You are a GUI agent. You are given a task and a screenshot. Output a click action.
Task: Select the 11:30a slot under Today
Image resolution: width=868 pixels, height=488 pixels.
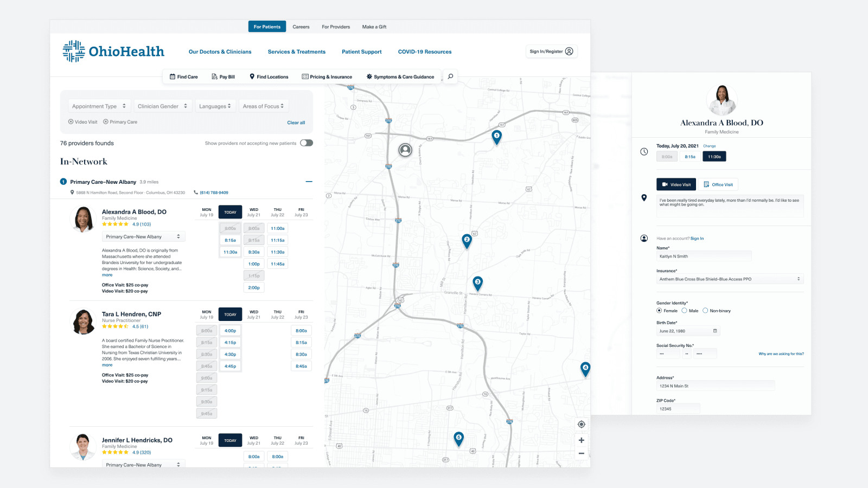pos(230,252)
